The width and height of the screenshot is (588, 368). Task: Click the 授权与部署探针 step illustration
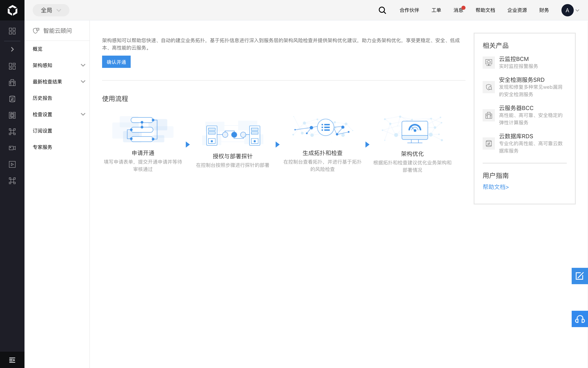(x=233, y=133)
